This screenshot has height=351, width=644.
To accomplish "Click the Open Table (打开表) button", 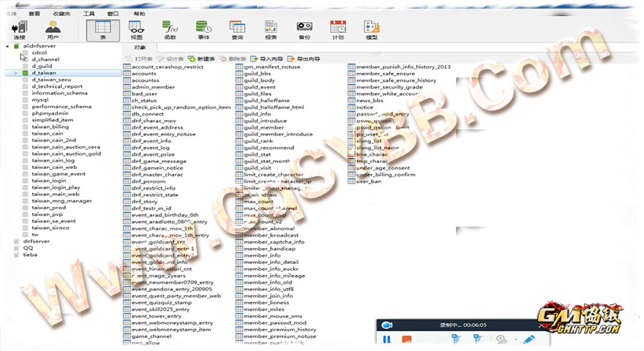I will coord(139,58).
